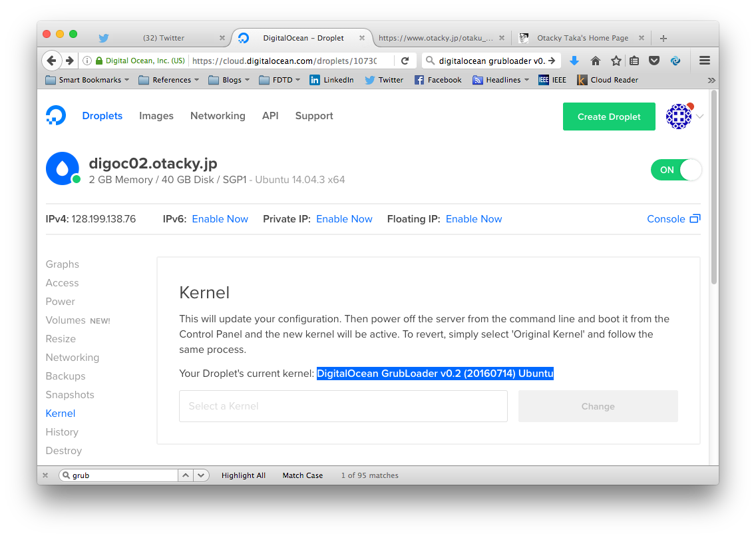Enable IPv6 now link
Screen dimensions: 756x538
coord(220,219)
